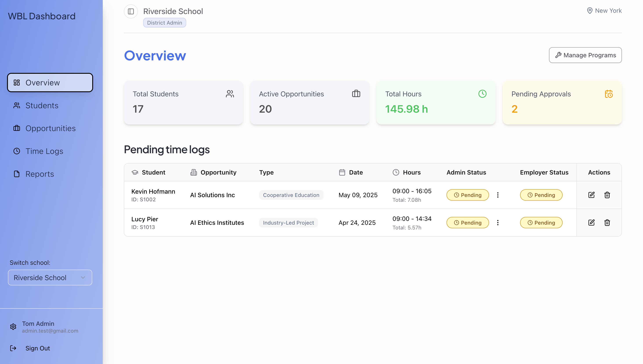Edit Kevin Hofmann's time log with pencil icon
Screen dimensions: 643x364
[591, 195]
